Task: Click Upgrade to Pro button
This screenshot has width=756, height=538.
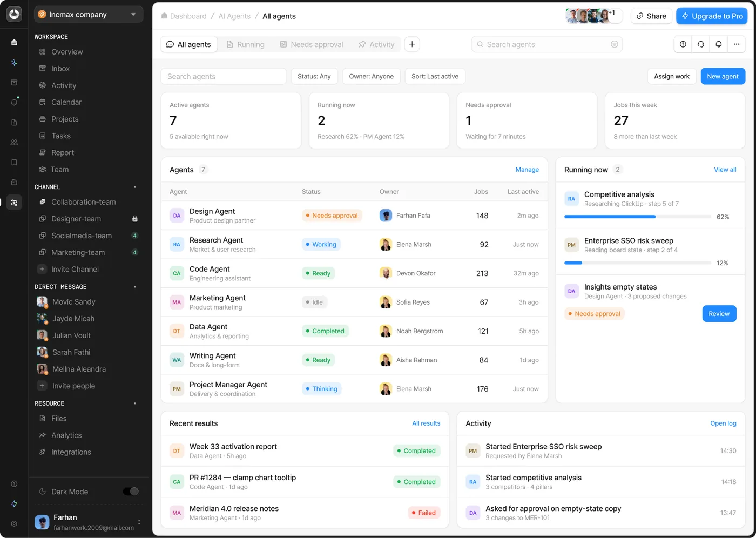Action: 712,16
